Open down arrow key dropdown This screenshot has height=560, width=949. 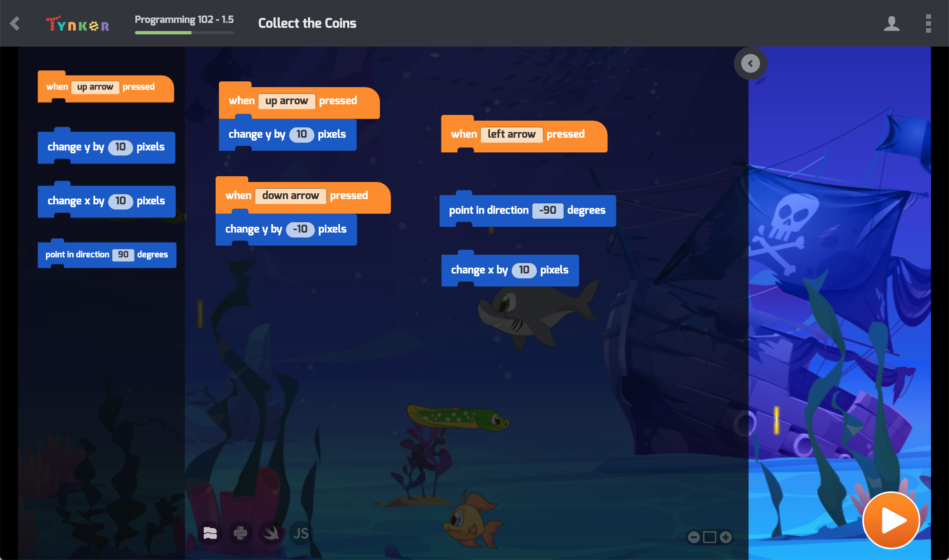[291, 196]
